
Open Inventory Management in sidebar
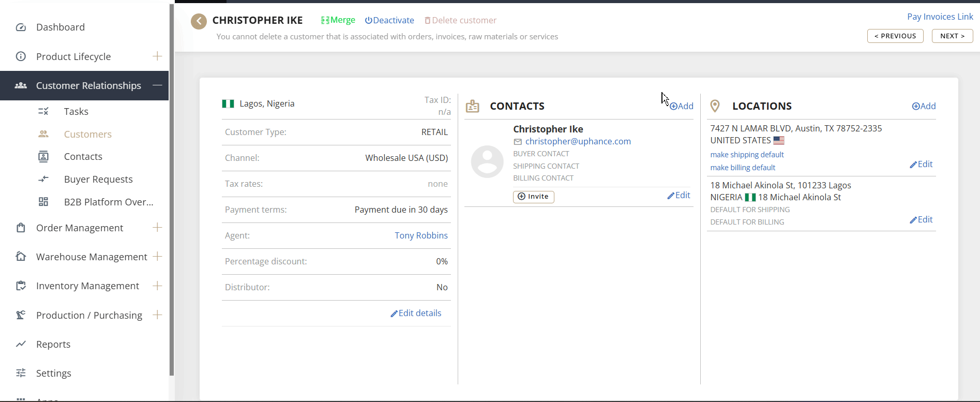tap(87, 286)
